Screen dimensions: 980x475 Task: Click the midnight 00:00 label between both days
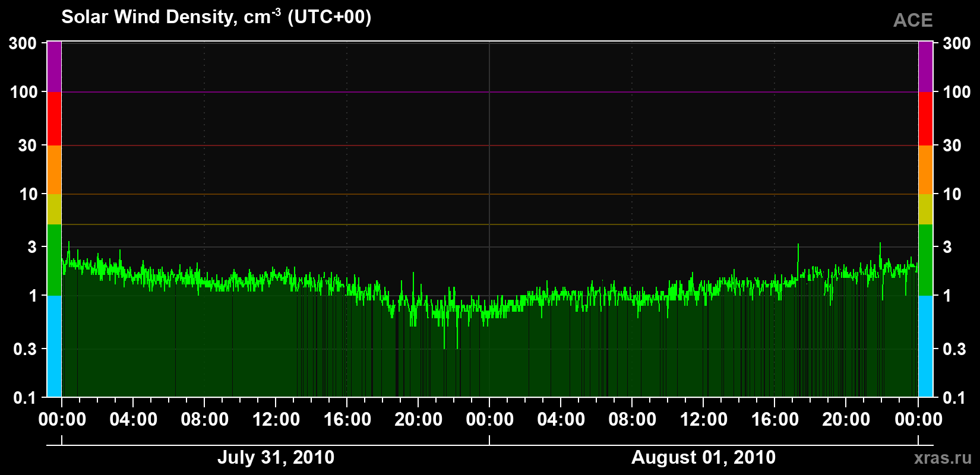pos(489,420)
